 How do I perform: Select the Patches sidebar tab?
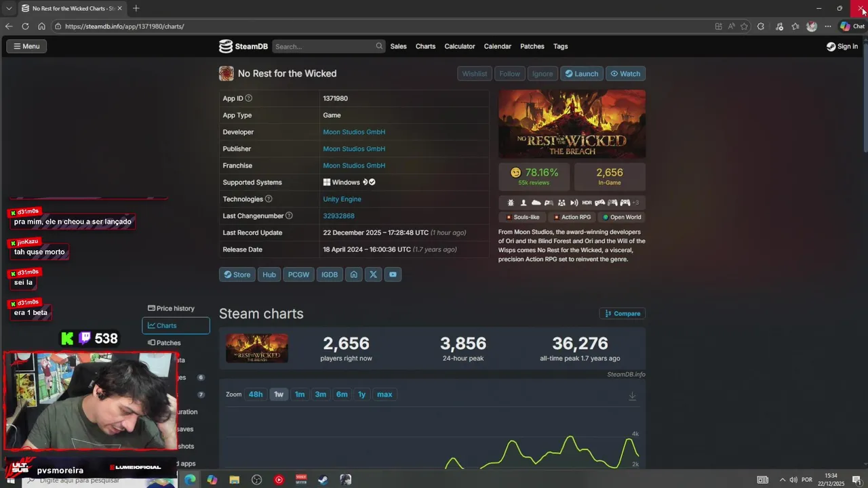click(x=176, y=343)
